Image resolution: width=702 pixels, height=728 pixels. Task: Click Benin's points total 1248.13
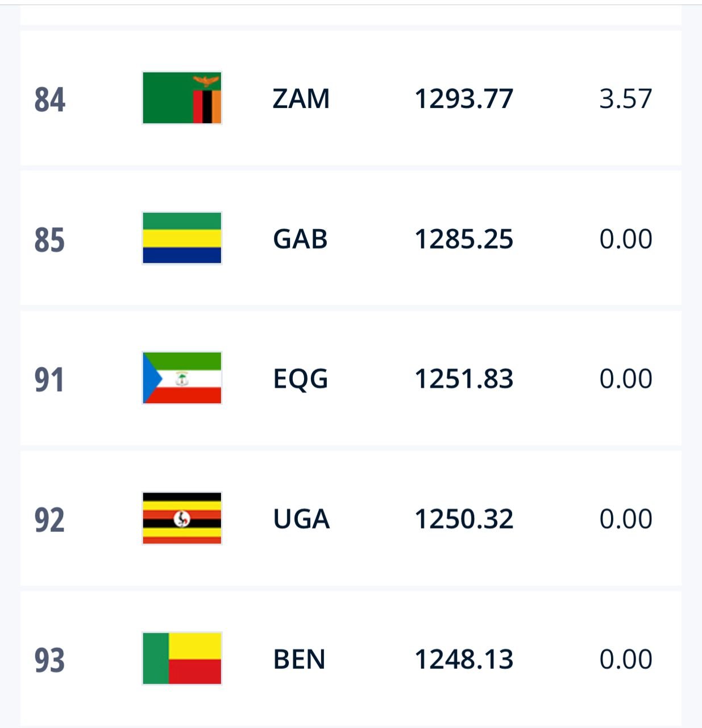coord(464,659)
